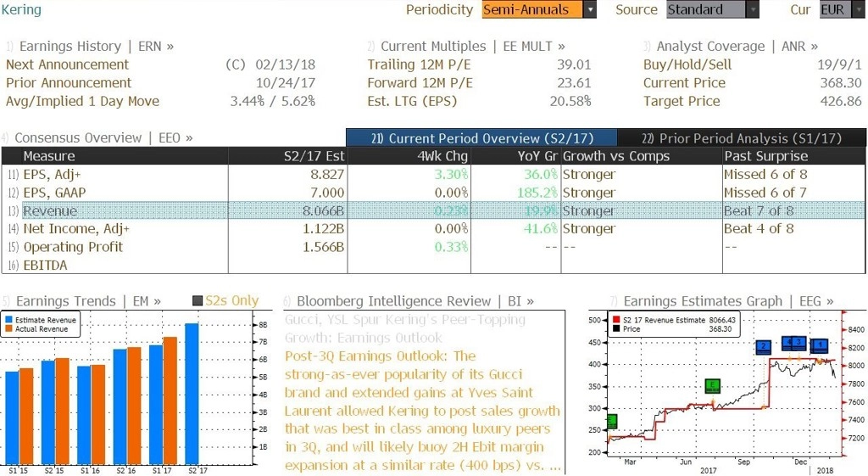Click the Est. LTG (EPS) value 20.58%

pos(570,101)
